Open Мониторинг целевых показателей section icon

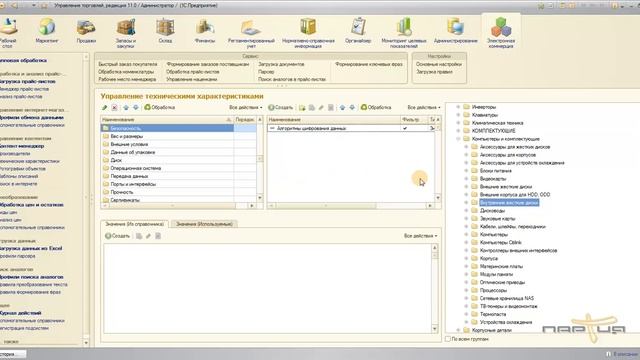(404, 33)
